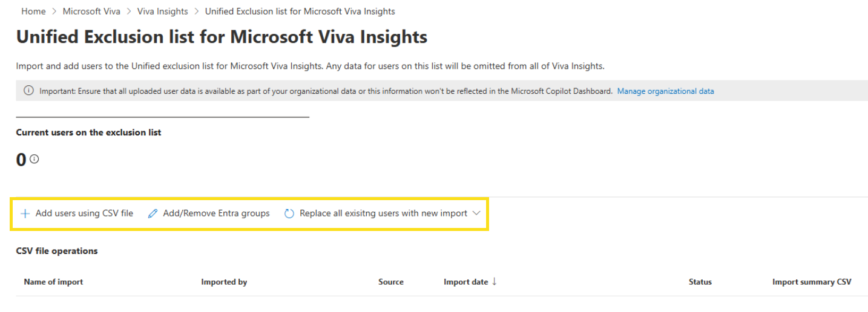Go to Home in the breadcrumb

(x=33, y=11)
